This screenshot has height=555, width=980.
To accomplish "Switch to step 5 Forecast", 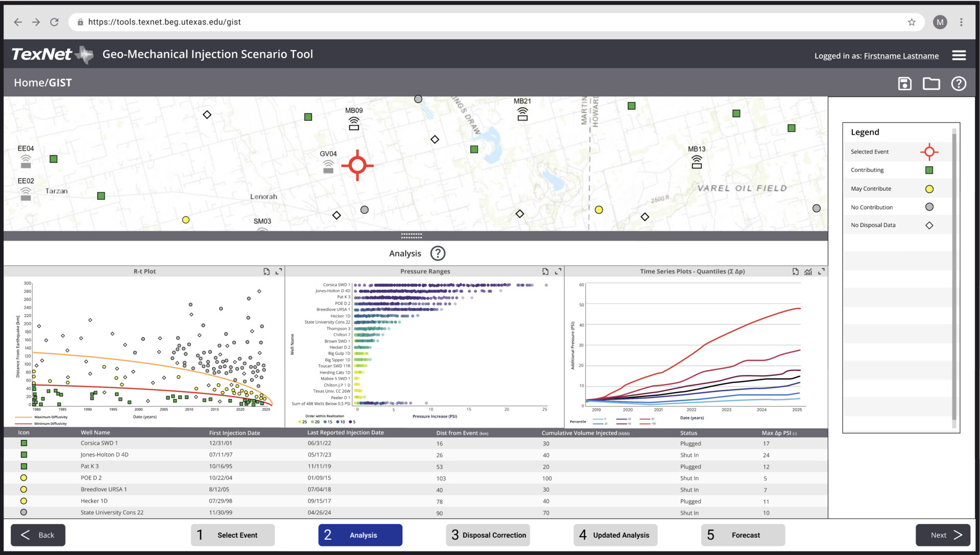I will [743, 535].
